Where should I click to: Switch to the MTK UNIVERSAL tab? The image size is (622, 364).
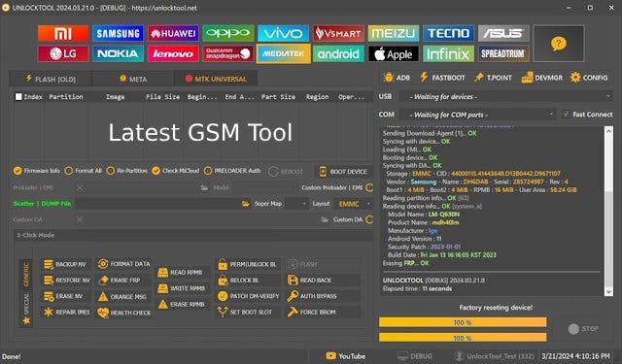click(216, 79)
